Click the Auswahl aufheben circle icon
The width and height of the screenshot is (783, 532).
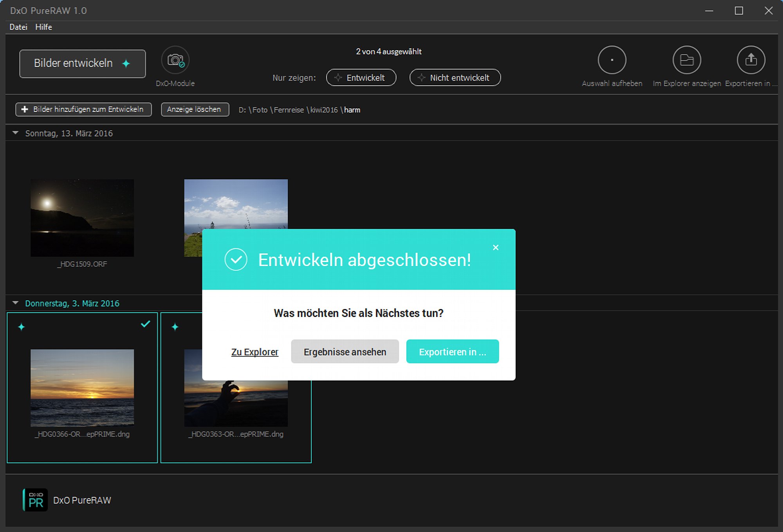pyautogui.click(x=612, y=60)
